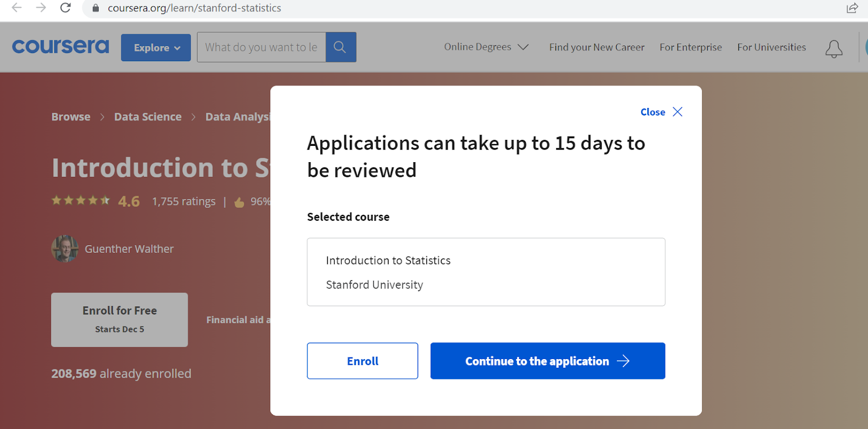The height and width of the screenshot is (429, 868).
Task: Reload the page with the refresh icon
Action: coord(65,8)
